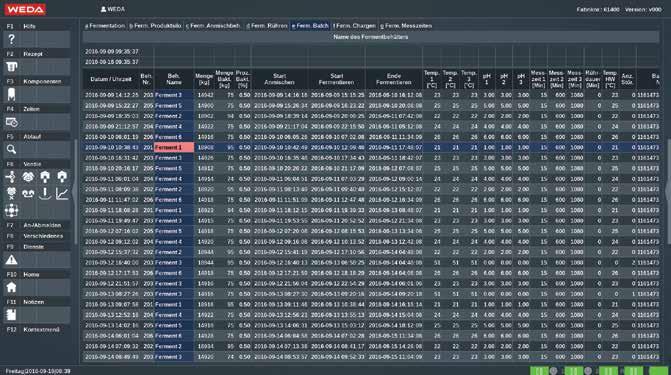671x375 pixels.
Task: Open Dienste warning triangle icon
Action: coord(12,260)
